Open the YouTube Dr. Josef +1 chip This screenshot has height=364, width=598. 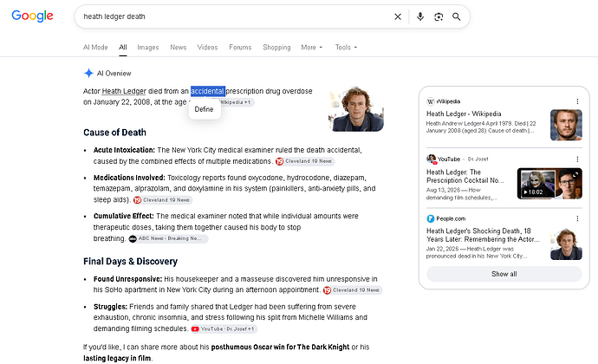[x=224, y=328]
